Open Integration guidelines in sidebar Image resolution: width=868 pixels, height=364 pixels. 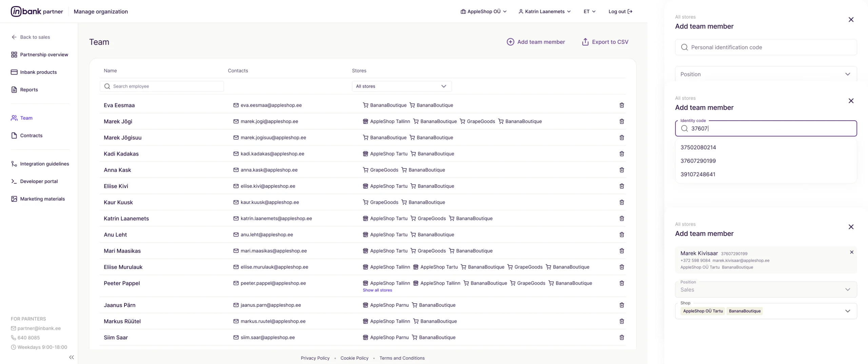[x=40, y=164]
